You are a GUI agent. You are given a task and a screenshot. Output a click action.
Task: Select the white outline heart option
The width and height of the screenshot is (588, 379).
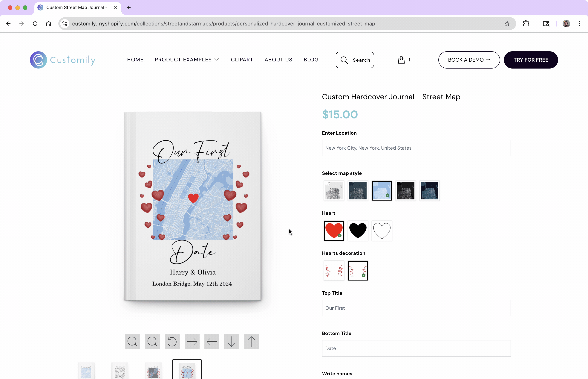click(382, 231)
